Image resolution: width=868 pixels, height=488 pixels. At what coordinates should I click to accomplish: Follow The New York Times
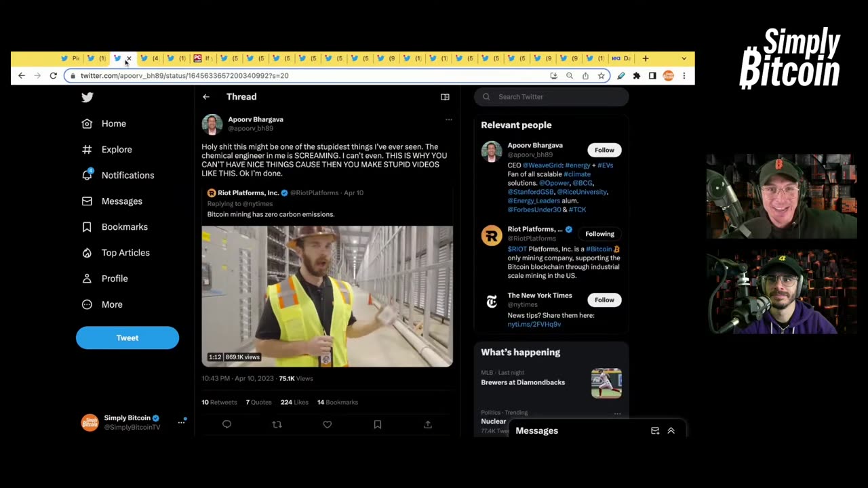604,300
